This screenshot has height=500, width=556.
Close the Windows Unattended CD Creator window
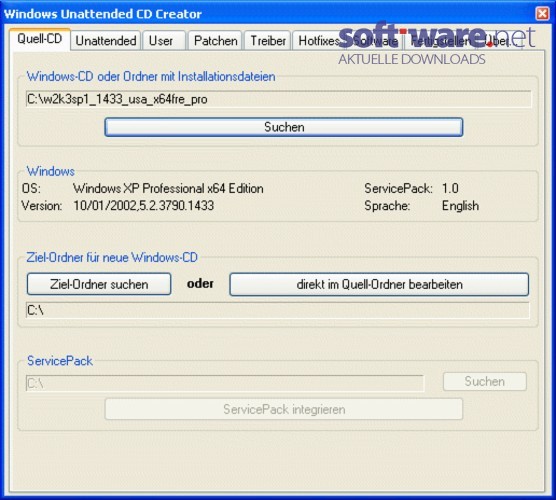tap(542, 13)
